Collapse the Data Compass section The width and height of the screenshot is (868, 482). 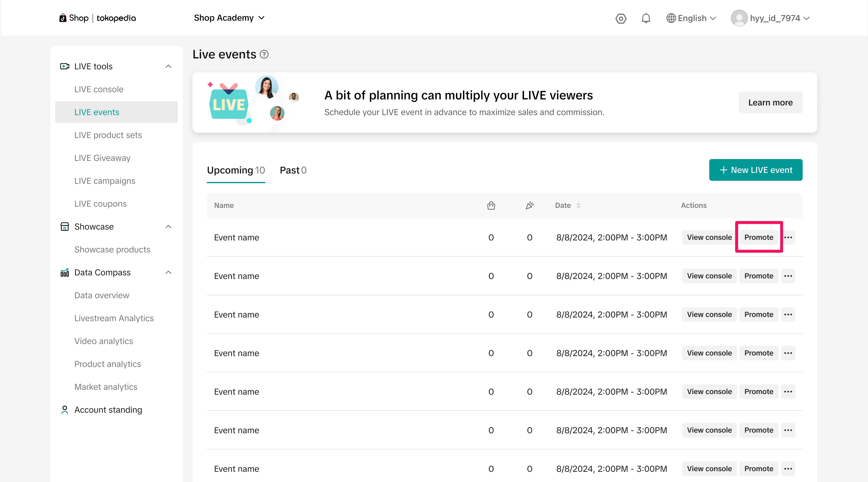[168, 272]
